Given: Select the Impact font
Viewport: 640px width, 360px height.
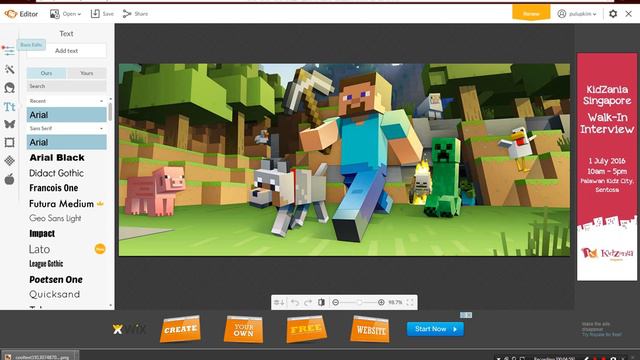Looking at the screenshot, I should [42, 233].
